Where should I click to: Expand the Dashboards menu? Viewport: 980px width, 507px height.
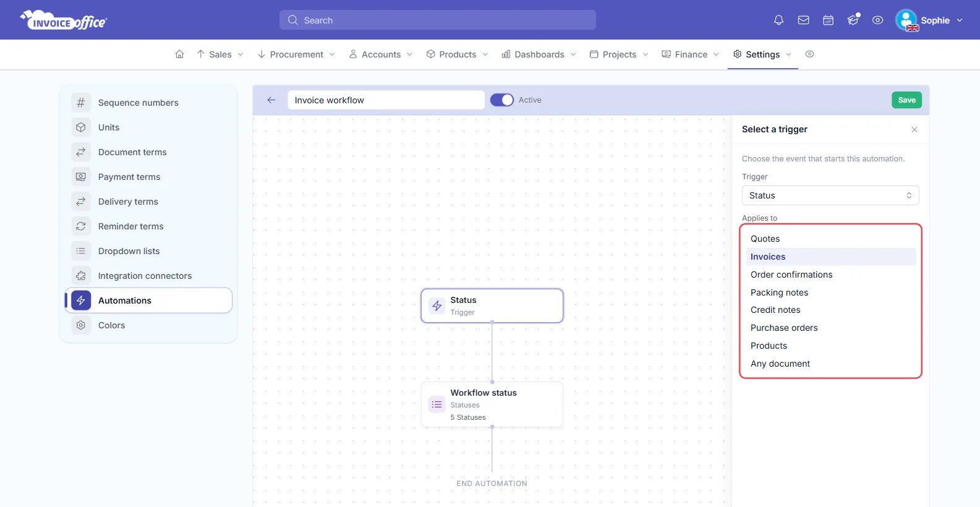click(539, 54)
